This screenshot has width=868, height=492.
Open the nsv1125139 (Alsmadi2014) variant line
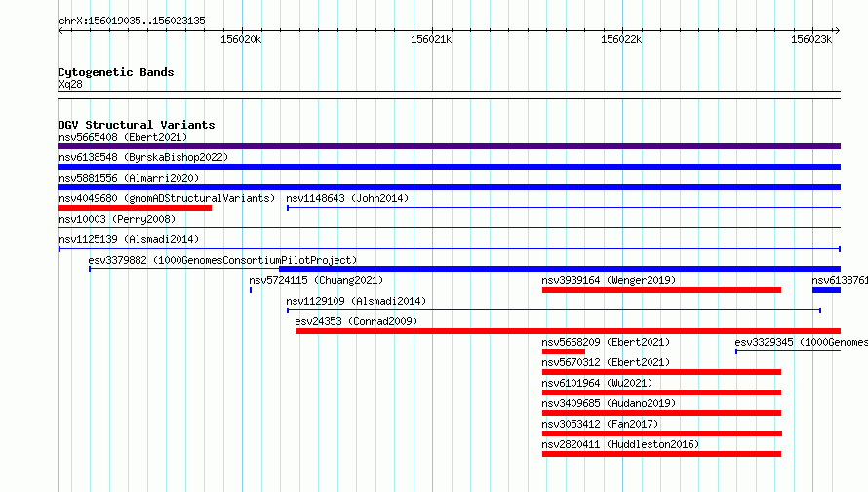[449, 249]
